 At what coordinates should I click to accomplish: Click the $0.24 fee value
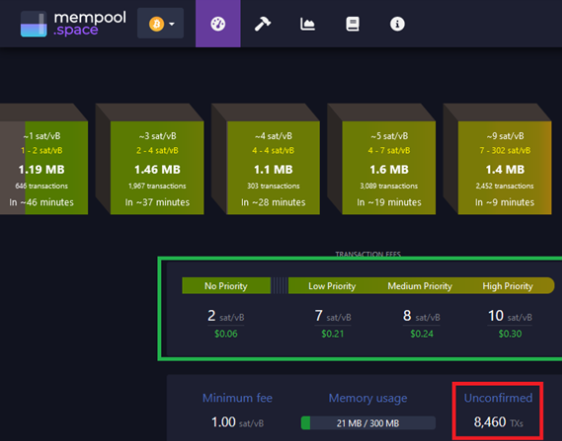pyautogui.click(x=422, y=334)
